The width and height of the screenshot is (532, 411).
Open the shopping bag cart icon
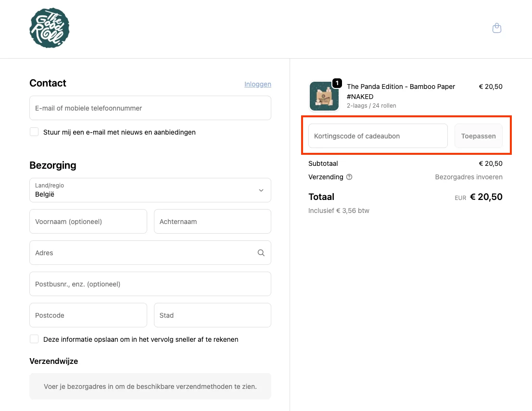(497, 28)
